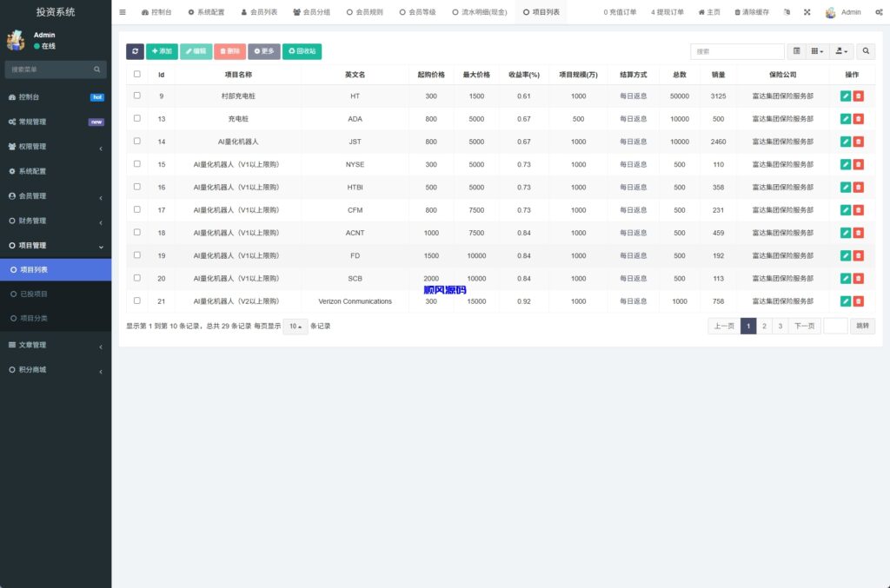The width and height of the screenshot is (890, 588).
Task: Click 清除缓存 clear cache link
Action: pyautogui.click(x=752, y=12)
